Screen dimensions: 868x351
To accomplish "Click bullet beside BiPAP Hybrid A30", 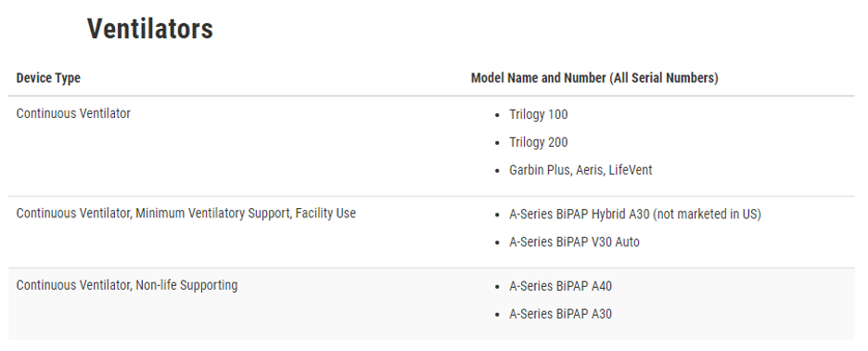I will (498, 215).
